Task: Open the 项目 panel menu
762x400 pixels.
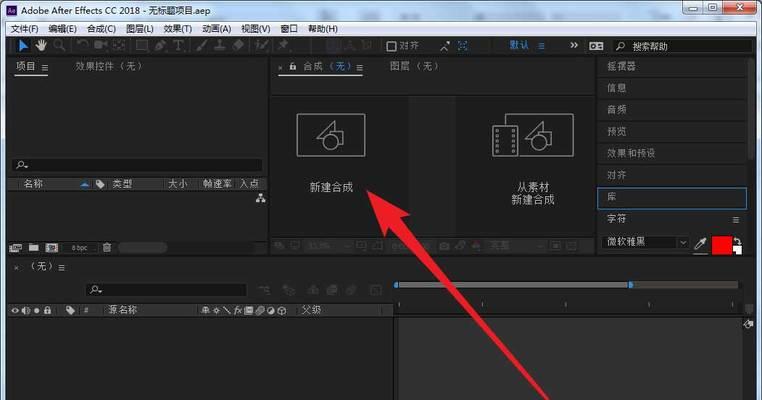Action: 45,68
